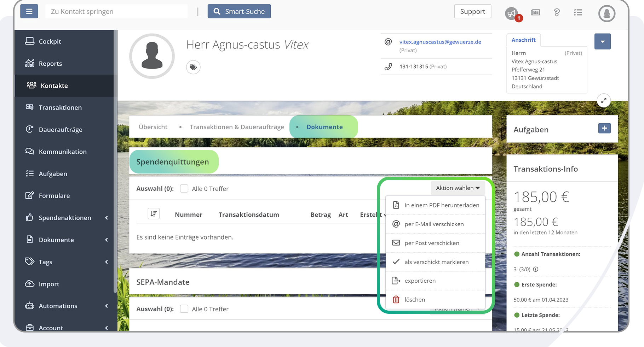Click the announcements megaphone icon

click(512, 13)
